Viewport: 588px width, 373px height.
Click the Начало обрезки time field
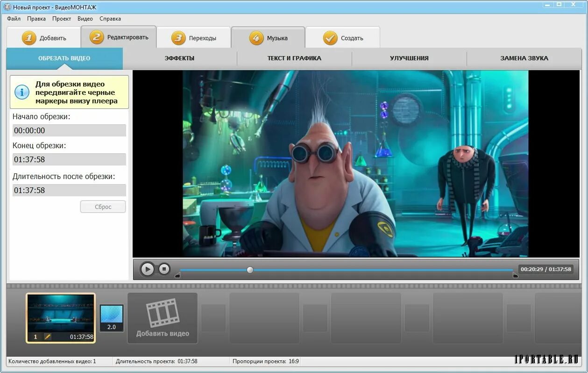[x=69, y=130]
